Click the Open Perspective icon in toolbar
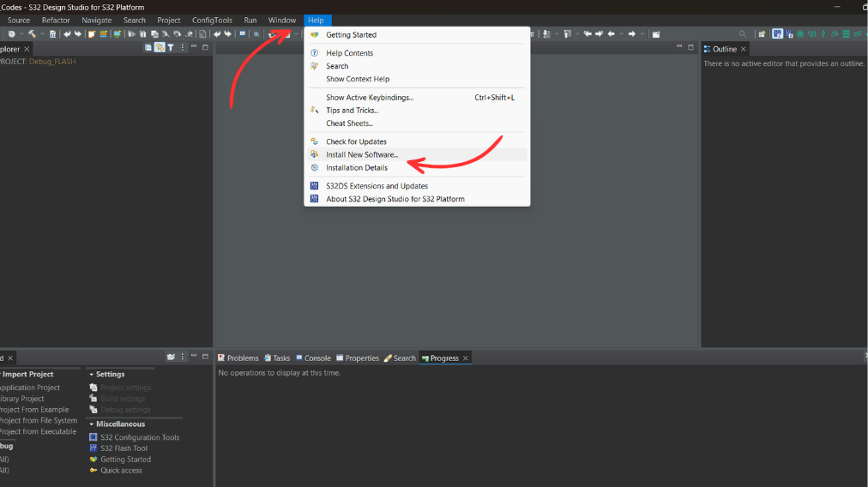Screen dimensions: 868x487 762,34
